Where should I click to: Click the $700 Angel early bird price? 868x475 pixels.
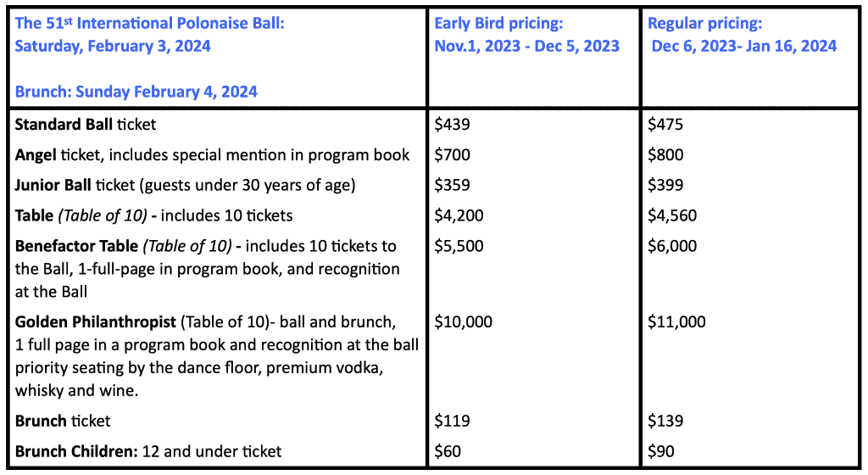452,154
